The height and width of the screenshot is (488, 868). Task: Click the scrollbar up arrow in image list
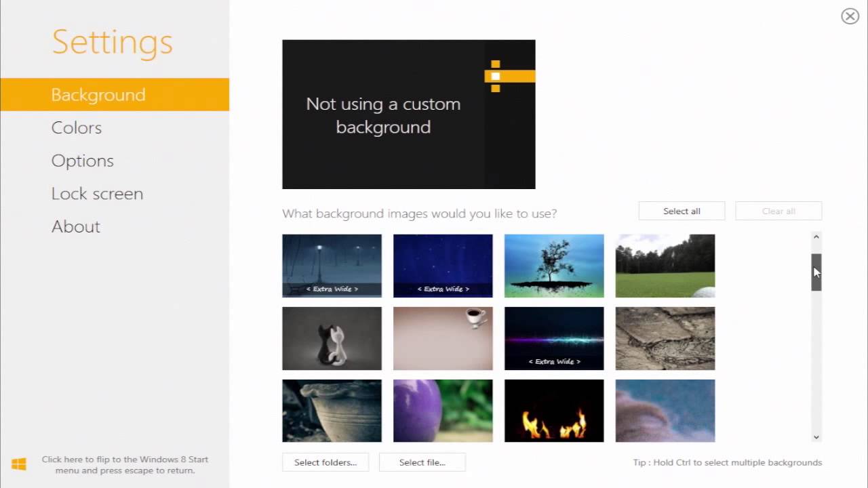click(x=816, y=237)
